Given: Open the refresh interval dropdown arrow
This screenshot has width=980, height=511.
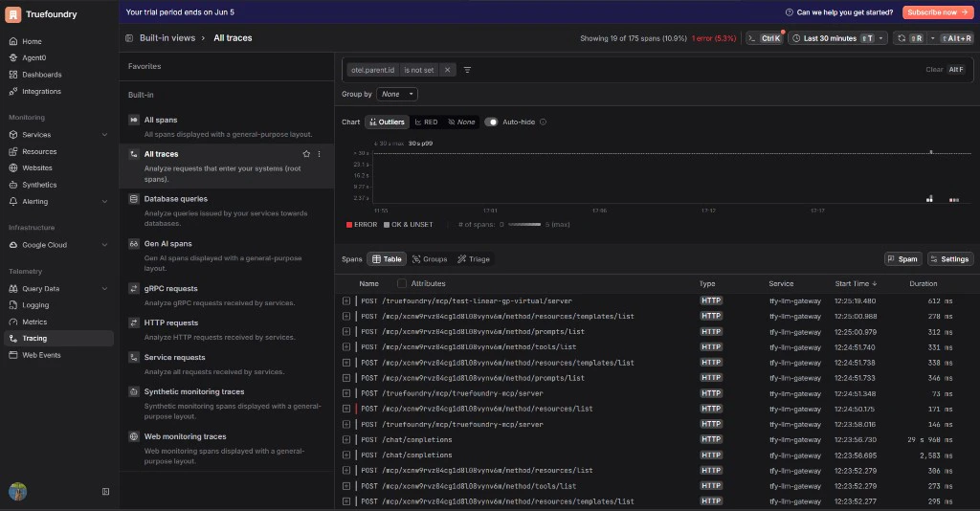Looking at the screenshot, I should point(932,38).
